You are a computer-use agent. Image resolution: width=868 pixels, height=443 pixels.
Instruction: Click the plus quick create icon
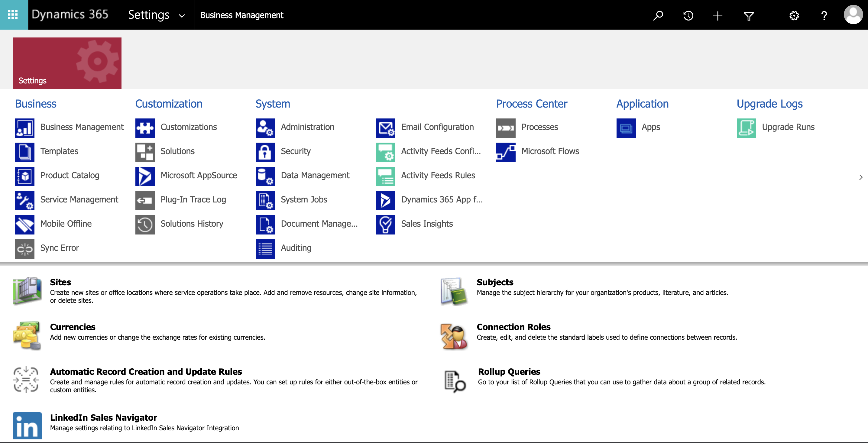[718, 15]
